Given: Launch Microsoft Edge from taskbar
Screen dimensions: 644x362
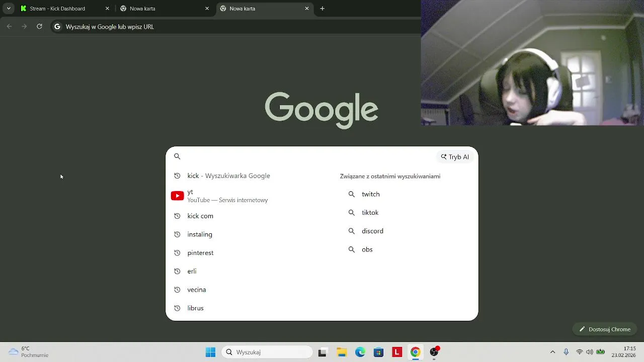Looking at the screenshot, I should pos(360,352).
